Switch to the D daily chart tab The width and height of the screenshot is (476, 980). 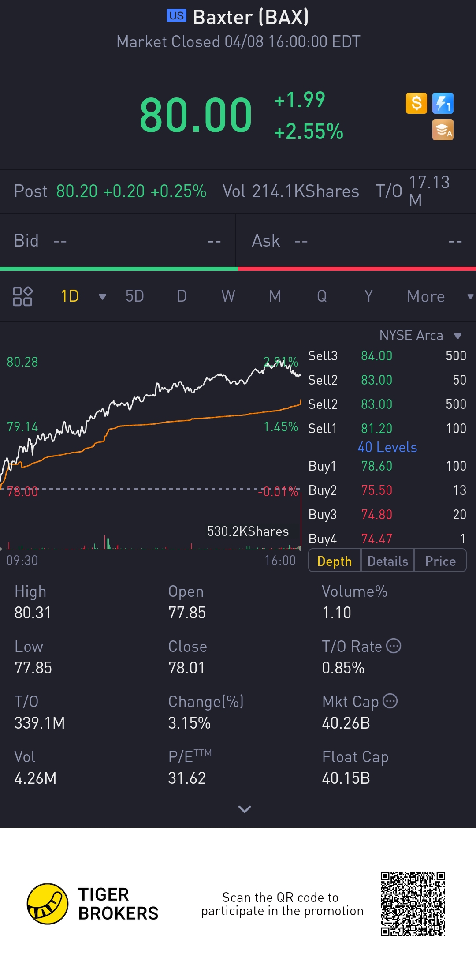182,296
